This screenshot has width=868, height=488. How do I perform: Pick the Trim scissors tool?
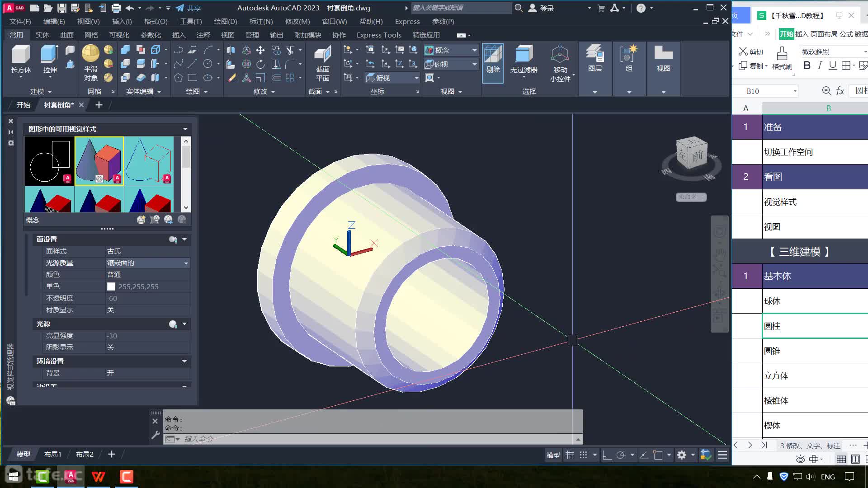point(290,50)
